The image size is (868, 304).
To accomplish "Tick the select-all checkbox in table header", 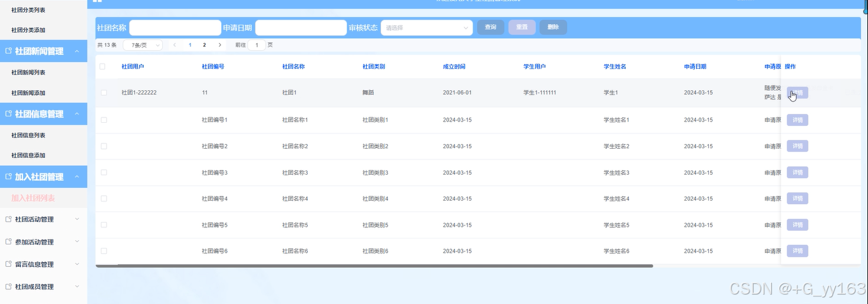I will coord(103,67).
